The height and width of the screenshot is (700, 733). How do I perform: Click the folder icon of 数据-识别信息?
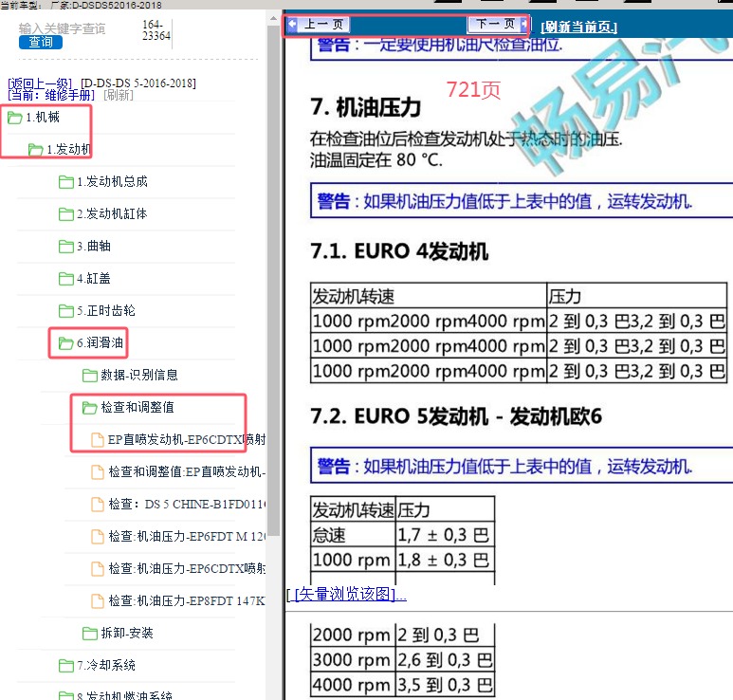90,376
